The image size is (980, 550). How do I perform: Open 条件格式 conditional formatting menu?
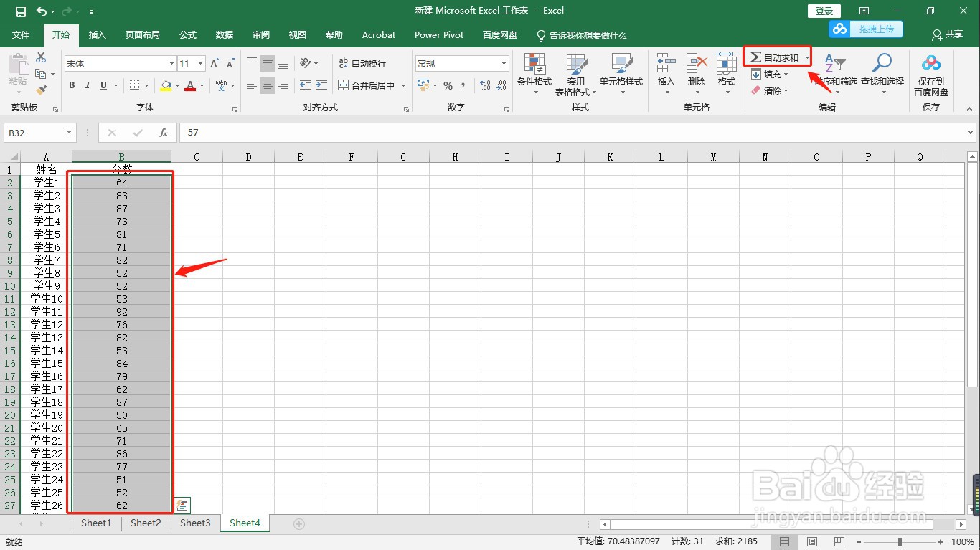(534, 74)
